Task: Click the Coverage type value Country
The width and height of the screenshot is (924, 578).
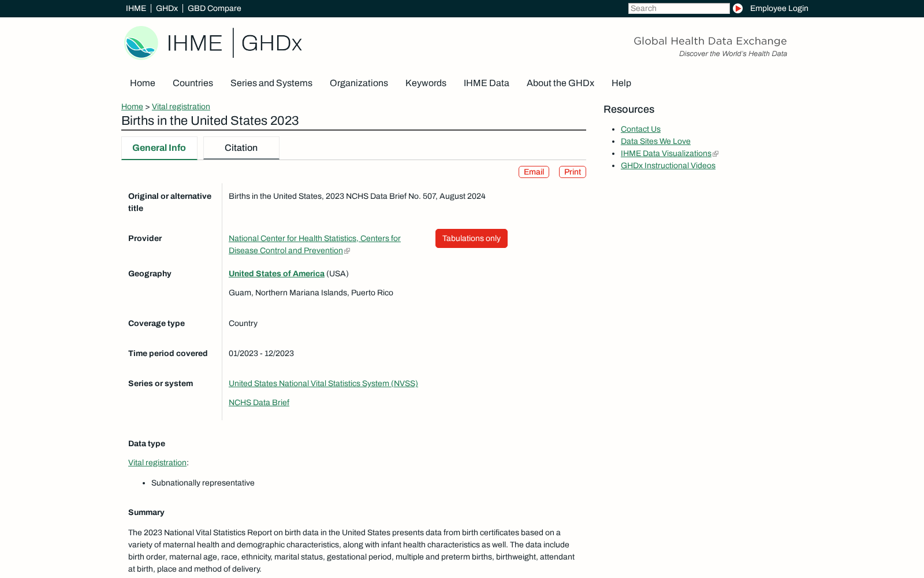Action: pos(243,324)
